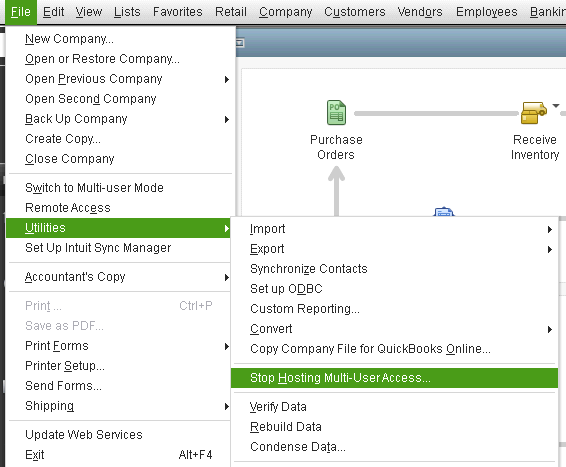The height and width of the screenshot is (467, 566).
Task: Choose Verify Data utility
Action: (394, 407)
